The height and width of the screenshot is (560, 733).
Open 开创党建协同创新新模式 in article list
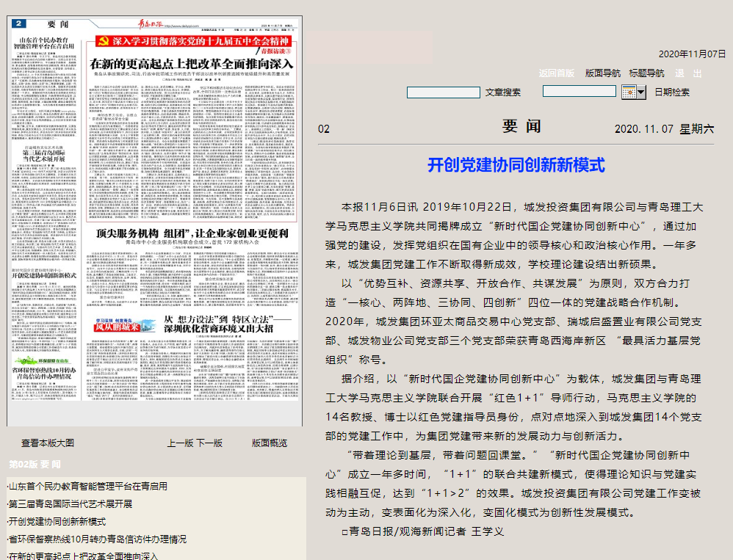(x=57, y=522)
